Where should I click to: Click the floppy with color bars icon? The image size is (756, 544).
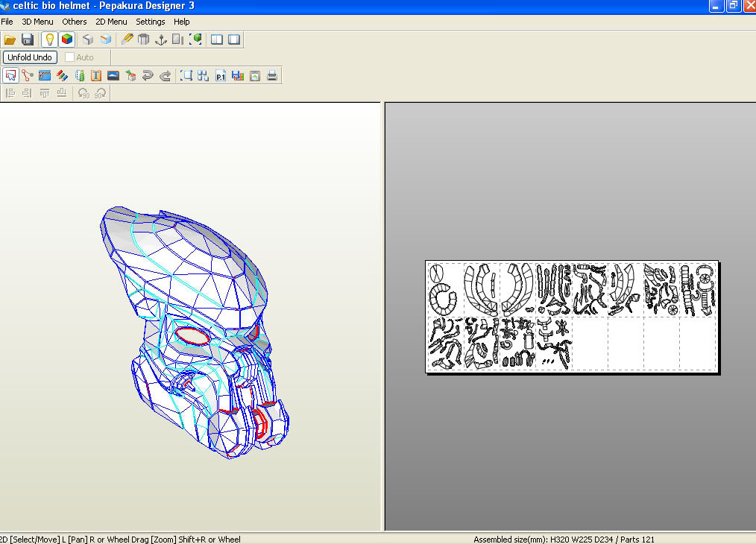click(x=238, y=76)
